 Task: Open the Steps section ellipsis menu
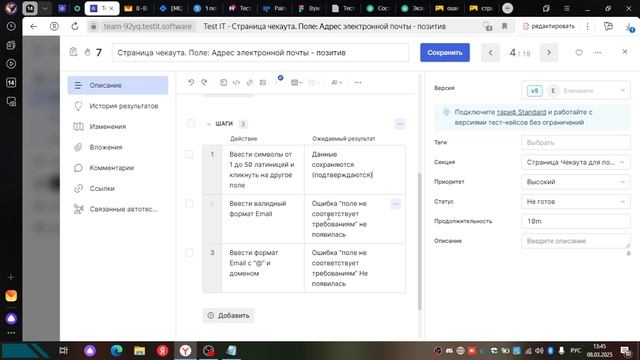(x=400, y=124)
